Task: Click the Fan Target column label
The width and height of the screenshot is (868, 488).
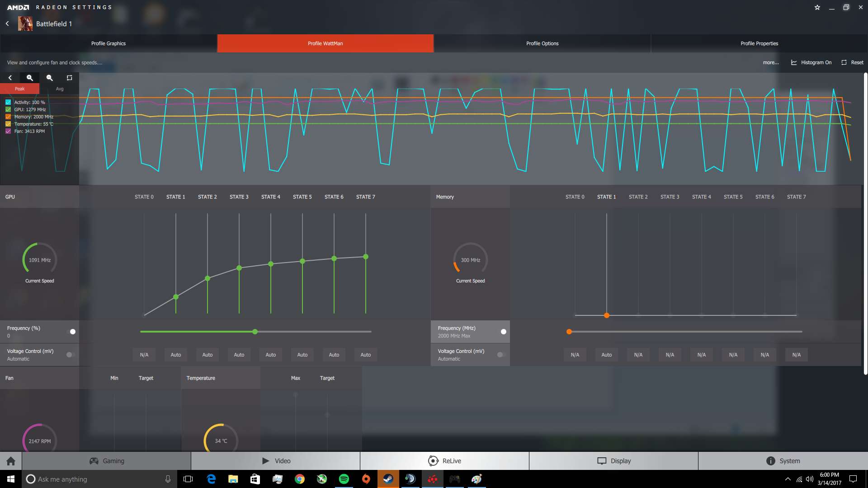Action: 146,378
